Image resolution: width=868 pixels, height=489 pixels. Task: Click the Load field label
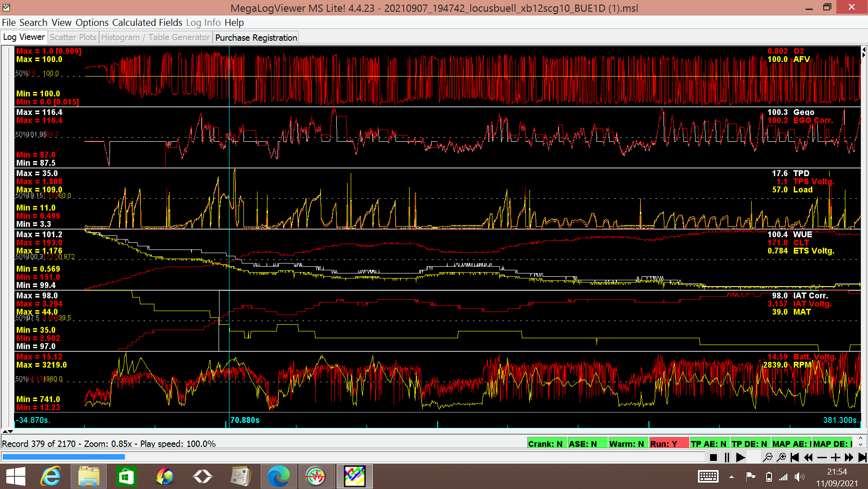(803, 190)
